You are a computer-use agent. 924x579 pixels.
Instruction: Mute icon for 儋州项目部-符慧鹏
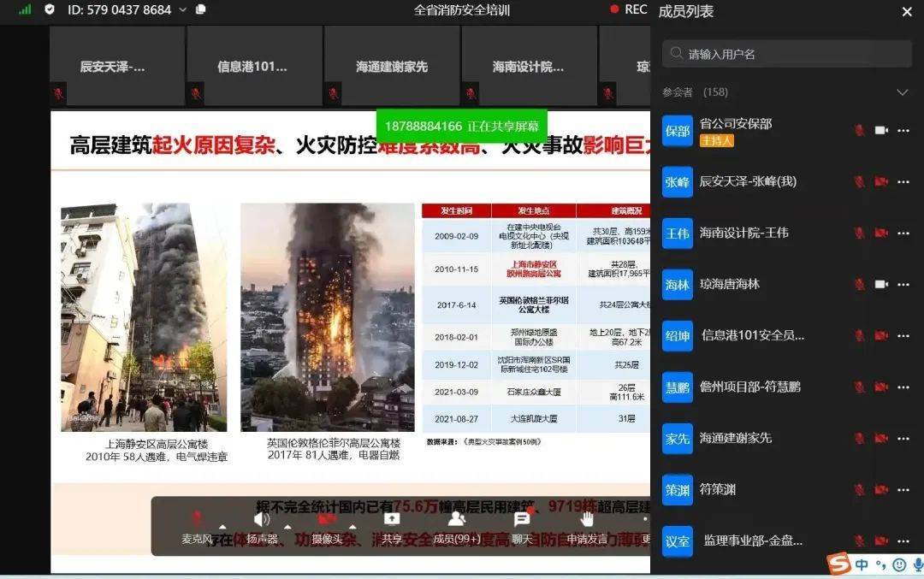(x=860, y=387)
